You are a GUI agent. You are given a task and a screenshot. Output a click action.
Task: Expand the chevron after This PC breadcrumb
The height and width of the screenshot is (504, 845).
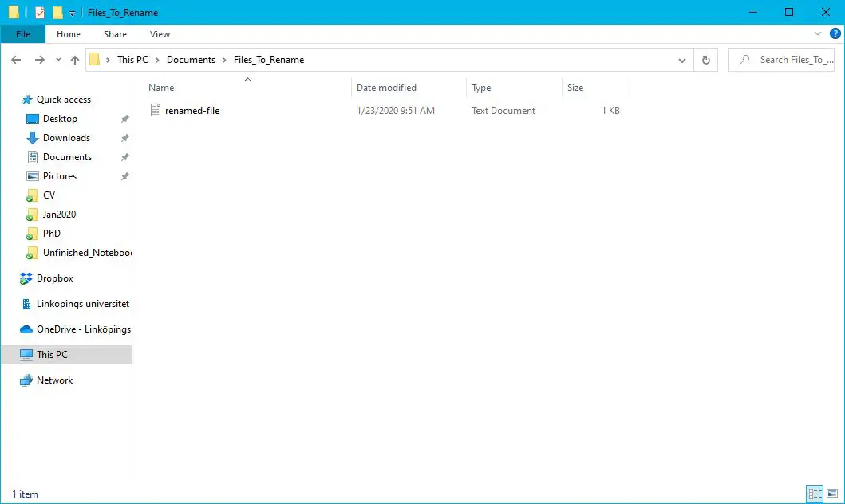(157, 60)
